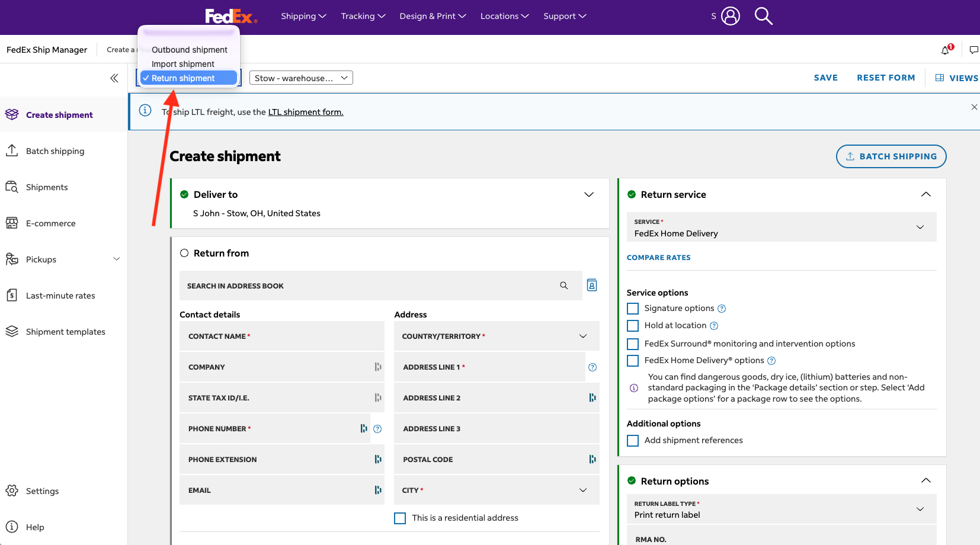980x545 pixels.
Task: Open the City dropdown
Action: [497, 490]
